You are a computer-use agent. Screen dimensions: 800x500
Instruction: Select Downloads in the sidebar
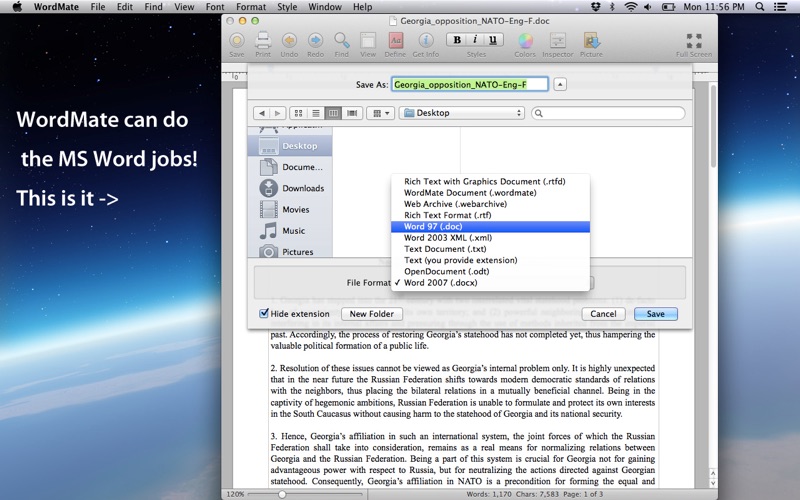290,188
